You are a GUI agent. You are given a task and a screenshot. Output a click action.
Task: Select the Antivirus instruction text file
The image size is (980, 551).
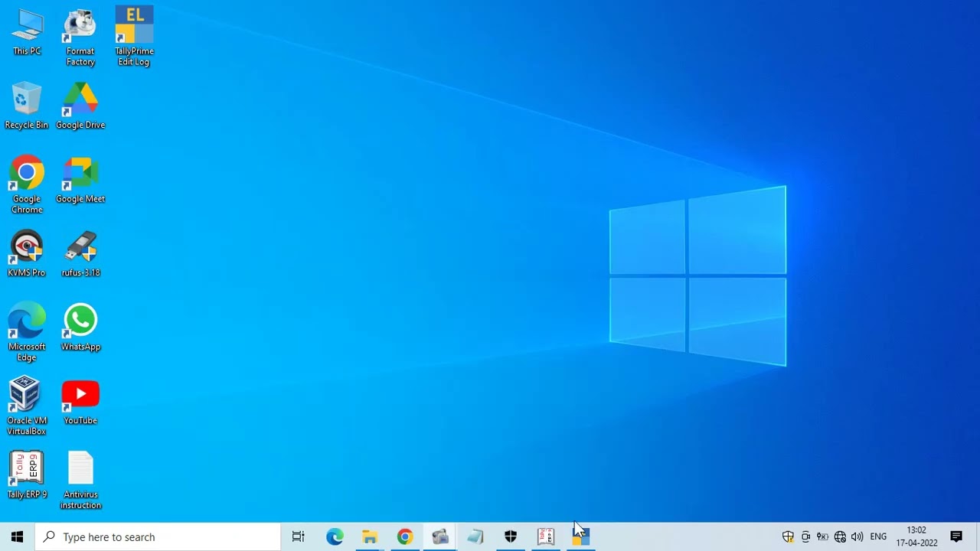[80, 480]
